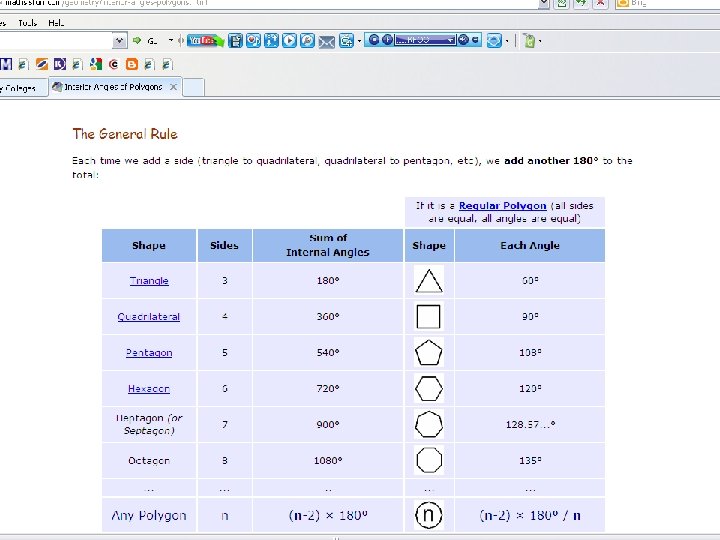Click the 'Any Polygon' cell
This screenshot has width=720, height=540.
coord(149,515)
